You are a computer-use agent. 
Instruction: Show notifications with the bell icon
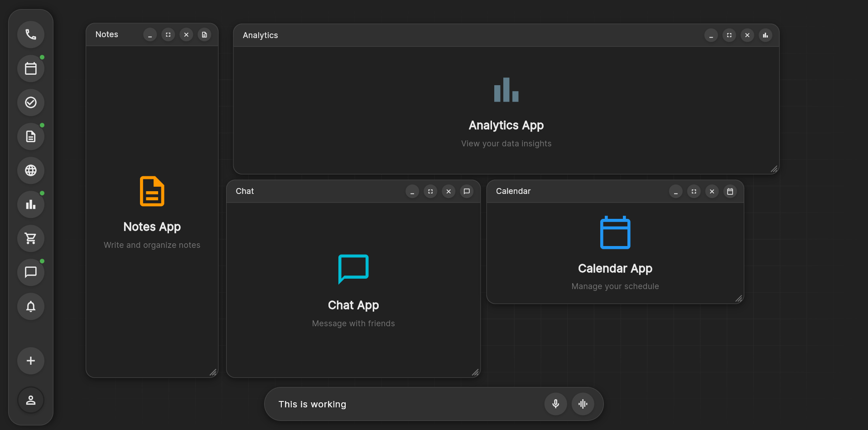31,306
